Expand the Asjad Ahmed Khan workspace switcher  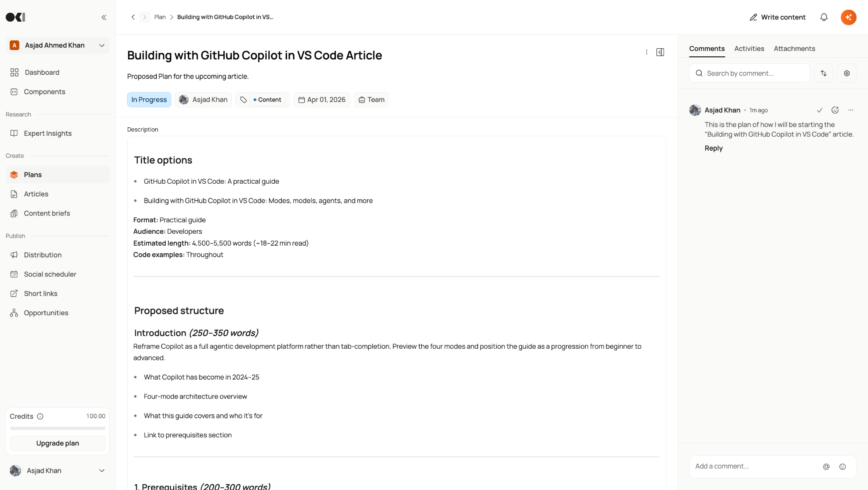(x=58, y=45)
